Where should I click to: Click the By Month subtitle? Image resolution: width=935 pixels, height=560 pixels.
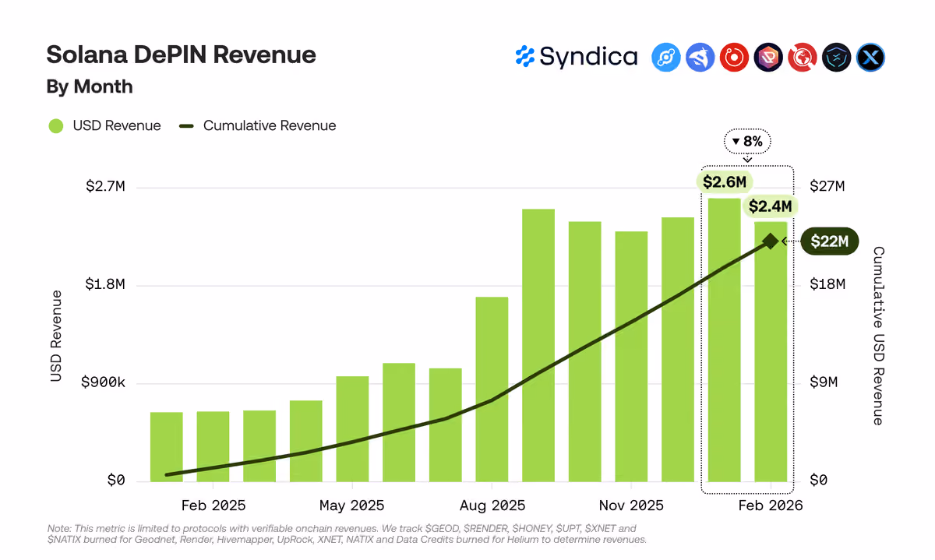(x=90, y=86)
